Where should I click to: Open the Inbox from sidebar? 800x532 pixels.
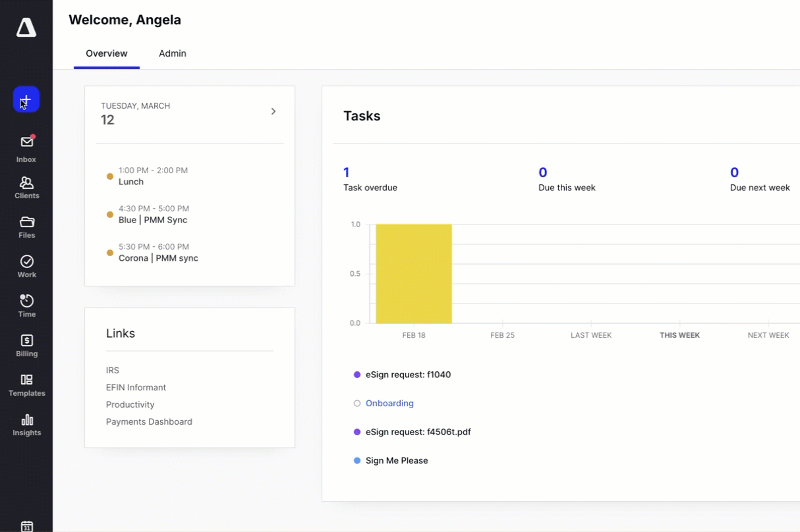tap(26, 149)
